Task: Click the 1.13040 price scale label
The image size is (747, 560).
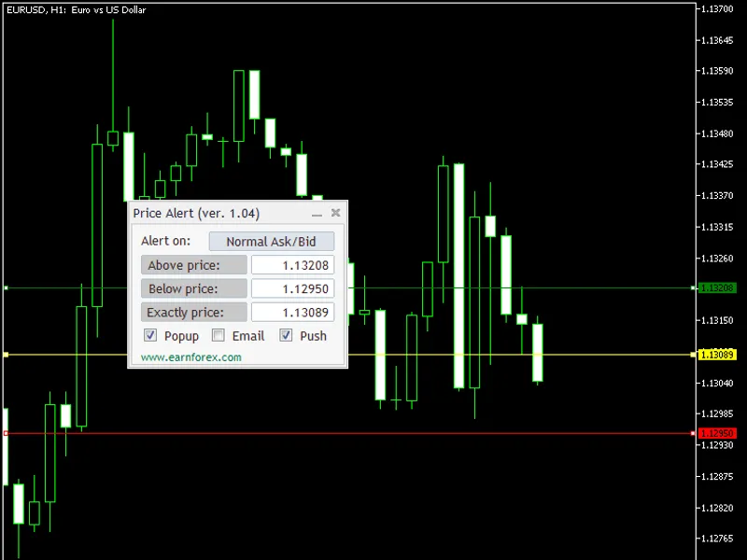Action: point(717,383)
